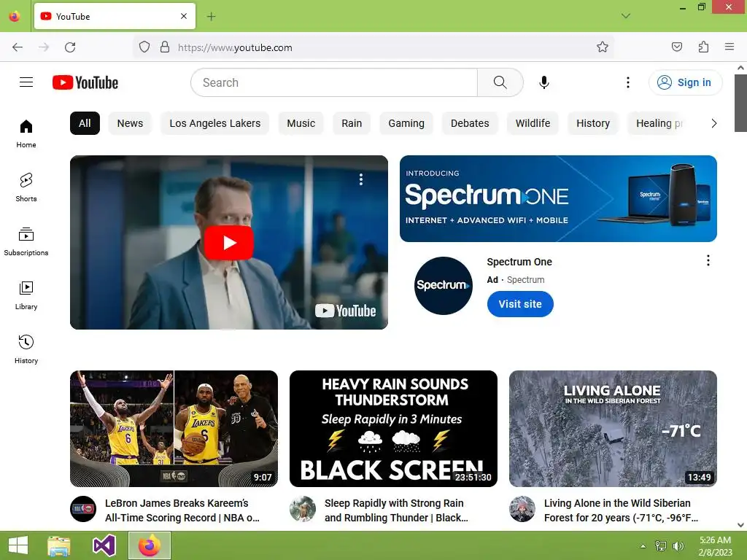
Task: Select the Rain filter chip
Action: tap(352, 123)
